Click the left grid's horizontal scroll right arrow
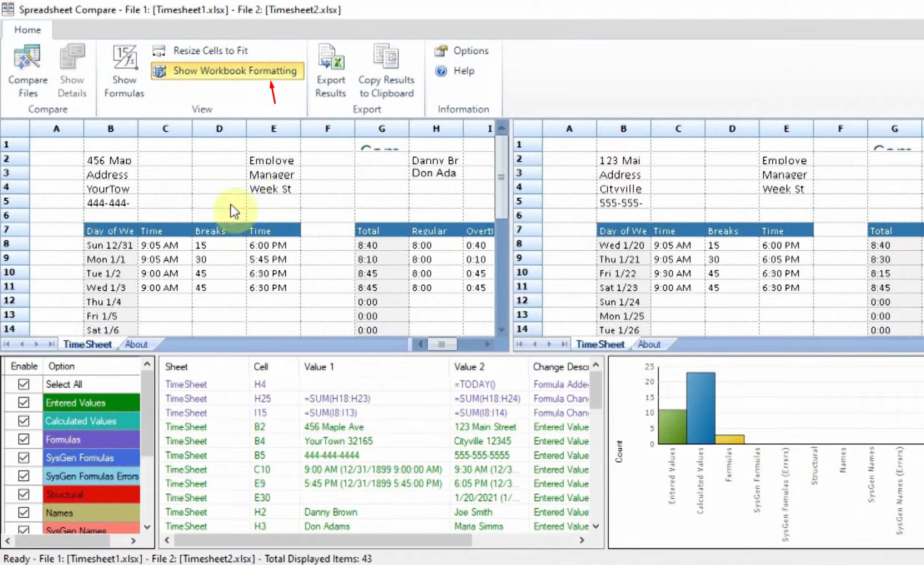Screen dimensions: 924x565 click(488, 344)
